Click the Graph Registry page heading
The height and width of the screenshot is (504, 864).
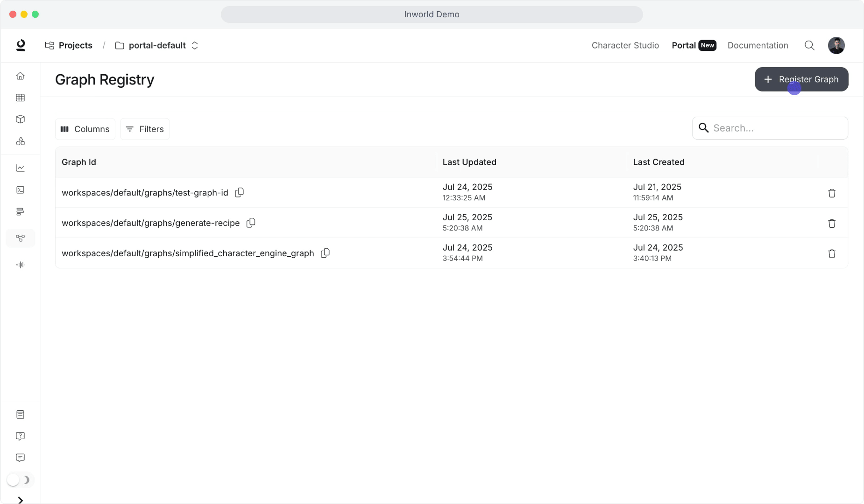pos(105,80)
